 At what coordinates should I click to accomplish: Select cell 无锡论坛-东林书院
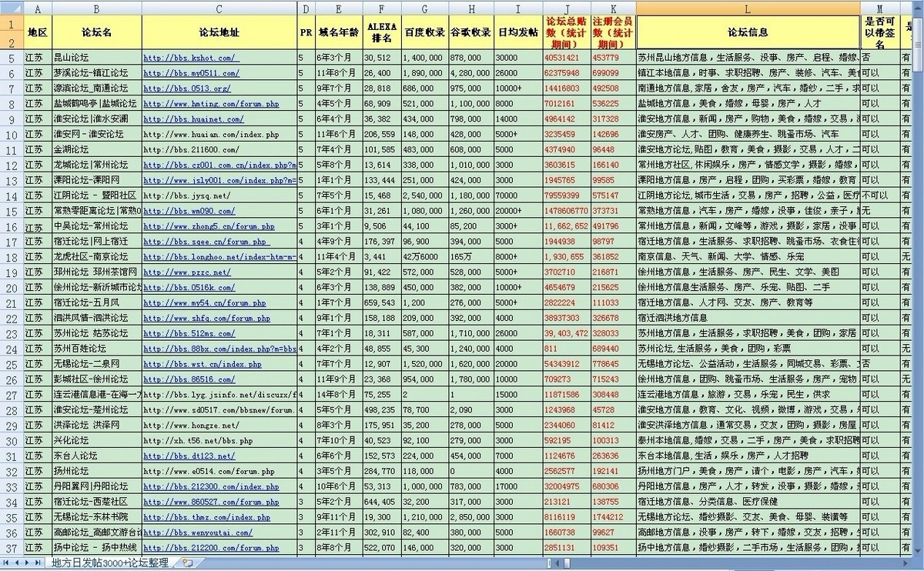tap(96, 516)
